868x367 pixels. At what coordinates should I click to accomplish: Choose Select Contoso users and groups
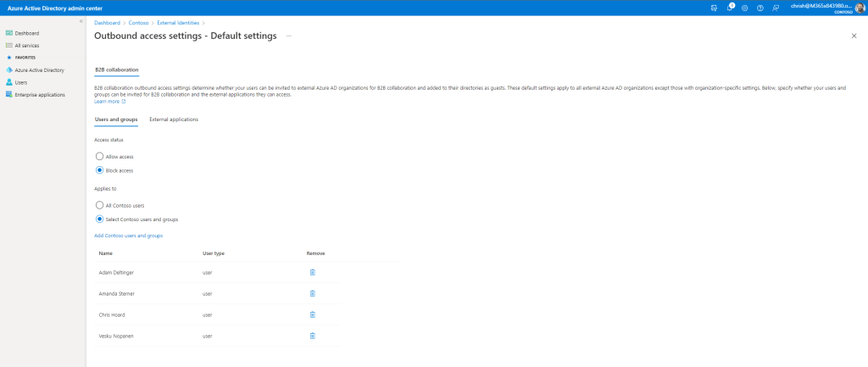99,219
